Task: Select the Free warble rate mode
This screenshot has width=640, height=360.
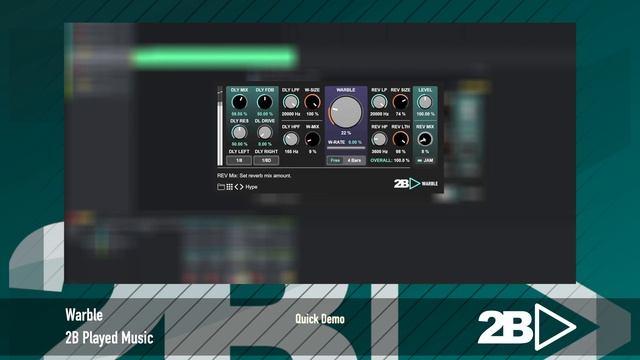Action: 335,160
